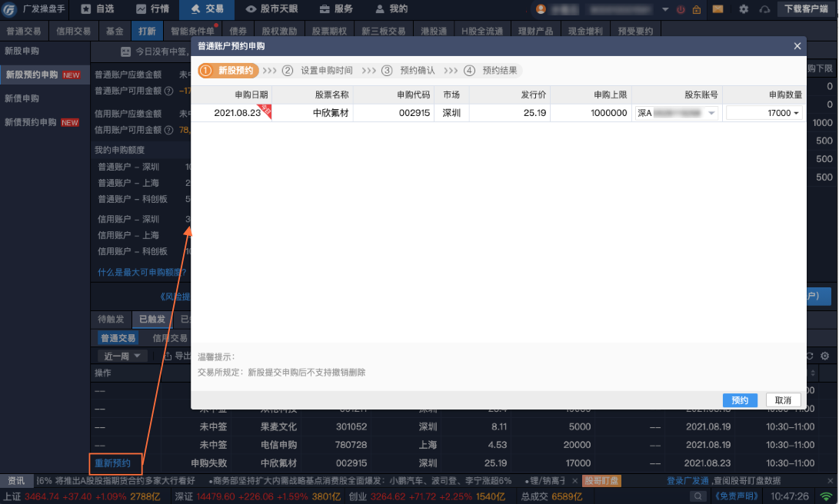839x504 pixels.
Task: Select the 普通交易 filter under 已触发
Action: point(118,338)
